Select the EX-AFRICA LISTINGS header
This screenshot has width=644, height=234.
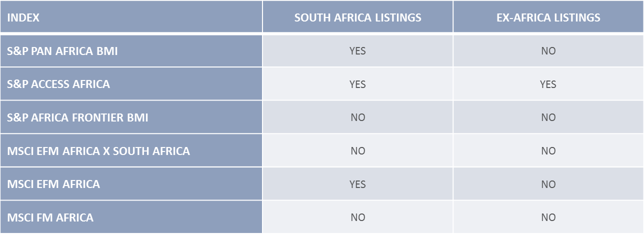pyautogui.click(x=548, y=17)
